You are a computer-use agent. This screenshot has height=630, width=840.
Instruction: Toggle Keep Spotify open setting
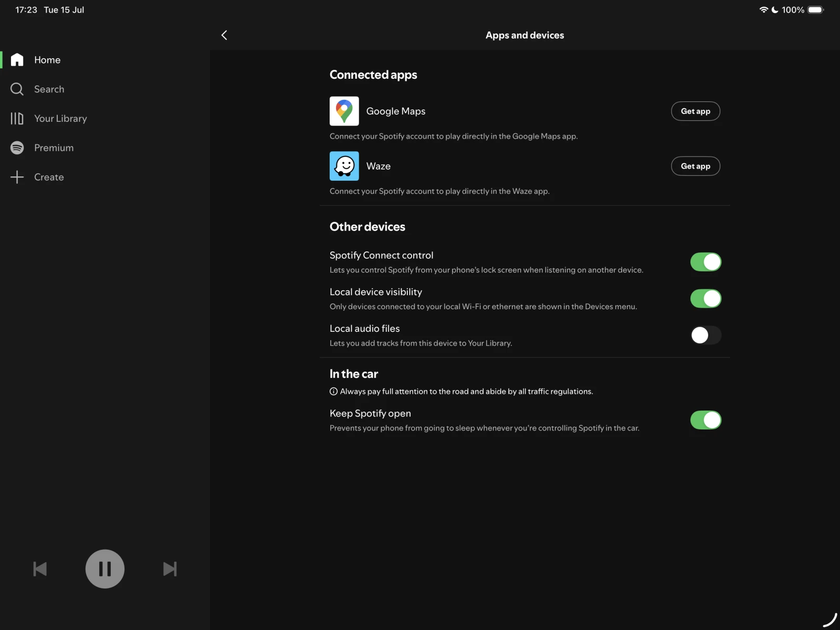pos(706,420)
